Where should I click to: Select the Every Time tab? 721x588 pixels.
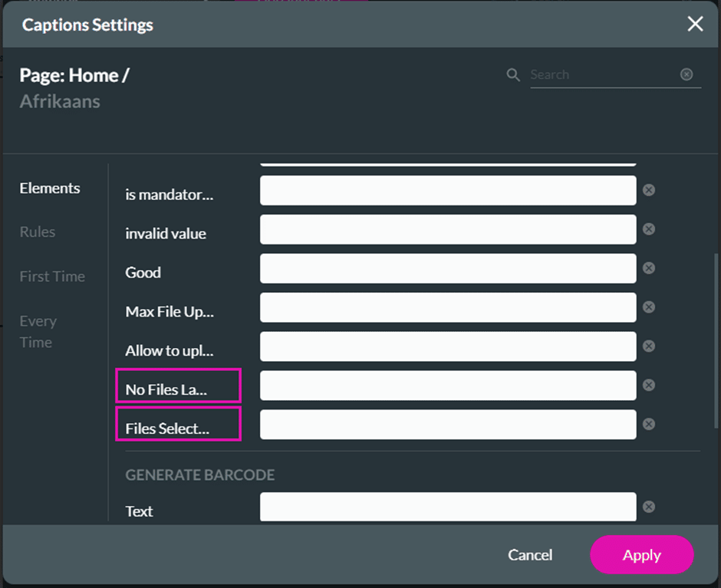point(38,331)
